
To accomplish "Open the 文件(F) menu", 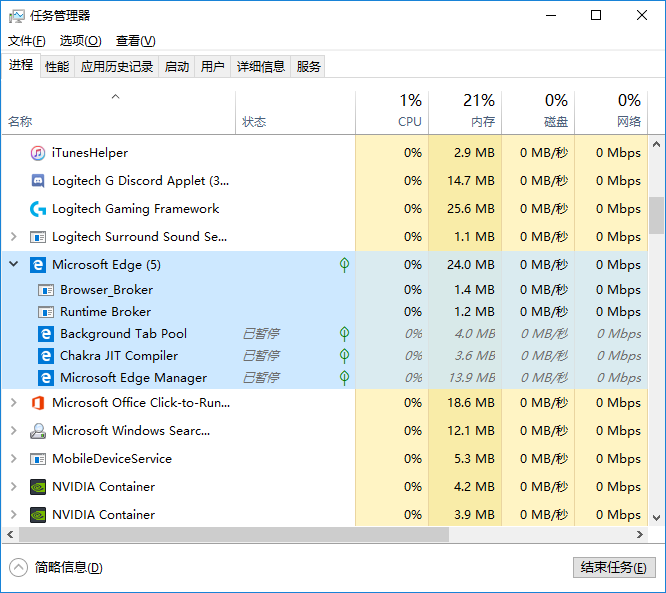I will 27,41.
